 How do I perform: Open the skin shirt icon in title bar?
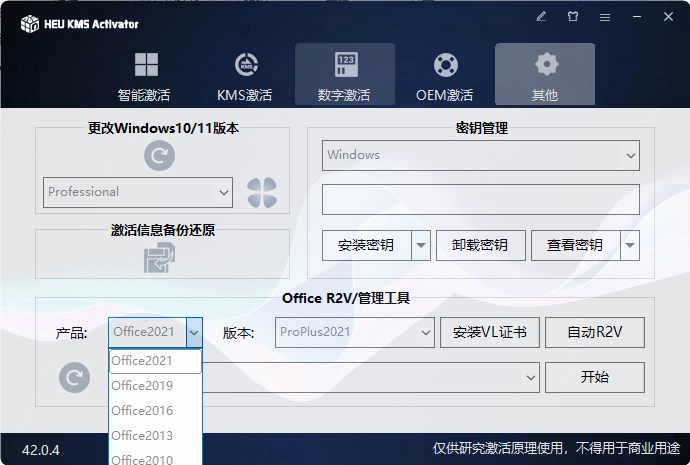(573, 17)
